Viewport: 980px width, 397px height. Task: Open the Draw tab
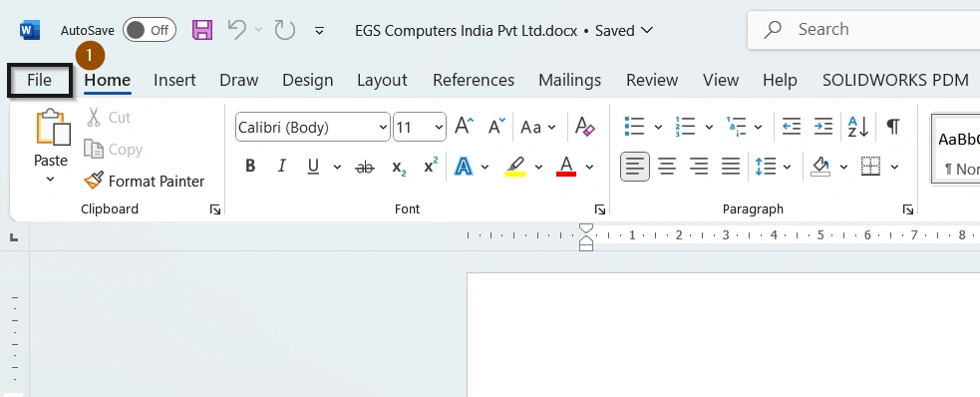(x=238, y=80)
